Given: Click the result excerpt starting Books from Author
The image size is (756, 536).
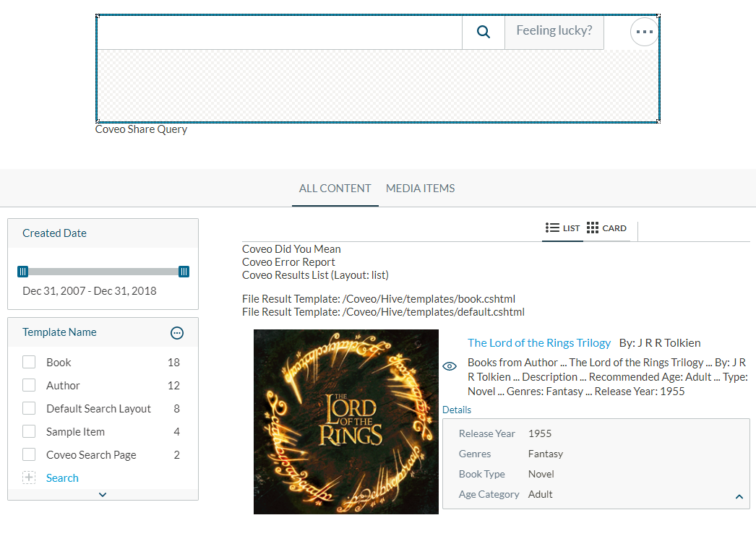Looking at the screenshot, I should (608, 377).
